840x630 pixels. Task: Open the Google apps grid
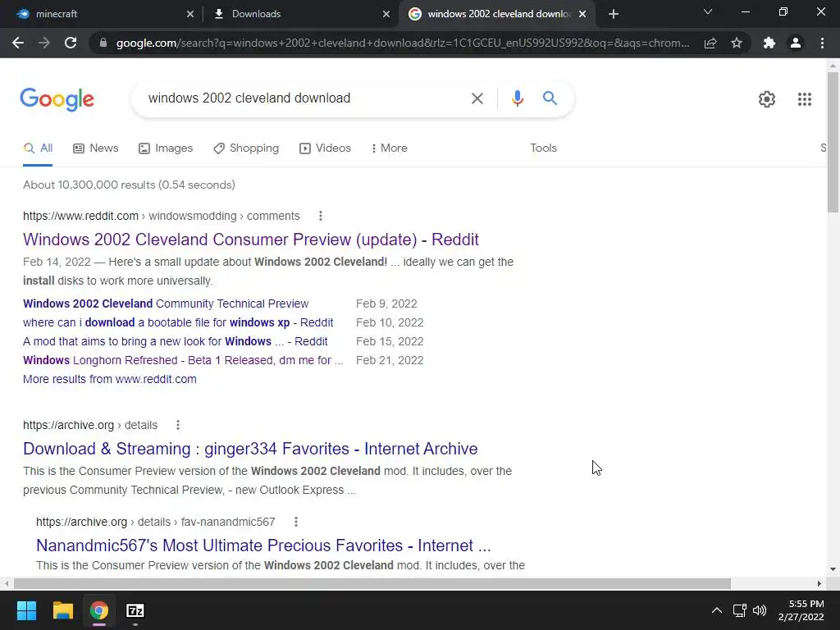[804, 99]
